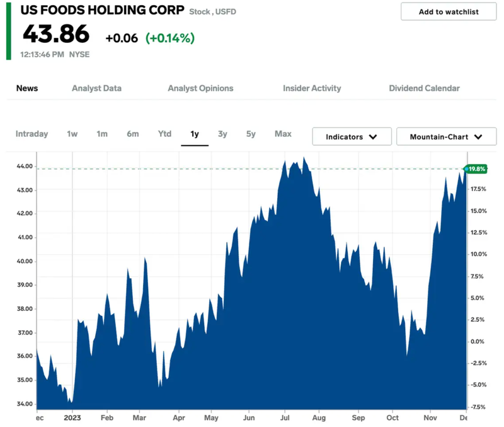Click the 44.00 price axis label
This screenshot has height=427, width=504.
click(25, 167)
